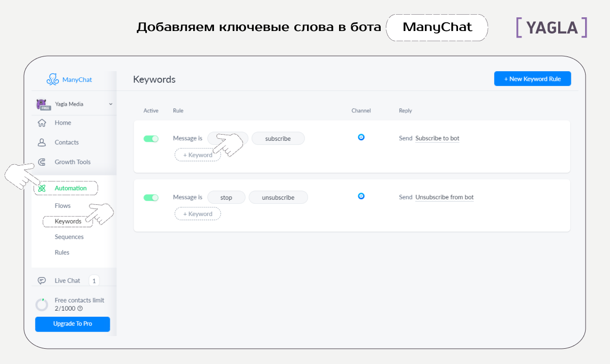Open Flows under Automation

pyautogui.click(x=63, y=206)
